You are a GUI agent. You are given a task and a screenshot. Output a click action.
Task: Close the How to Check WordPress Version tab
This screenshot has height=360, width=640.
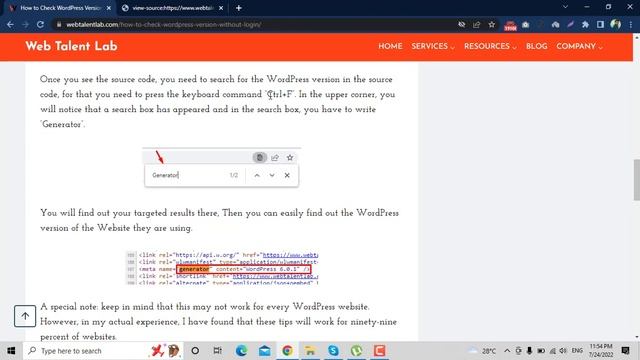(109, 8)
